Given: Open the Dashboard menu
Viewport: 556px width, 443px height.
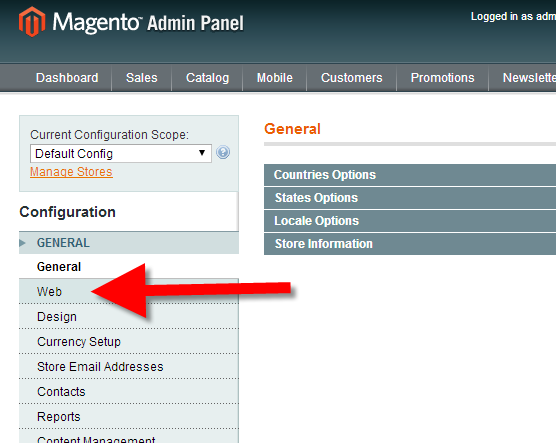Looking at the screenshot, I should 67,78.
